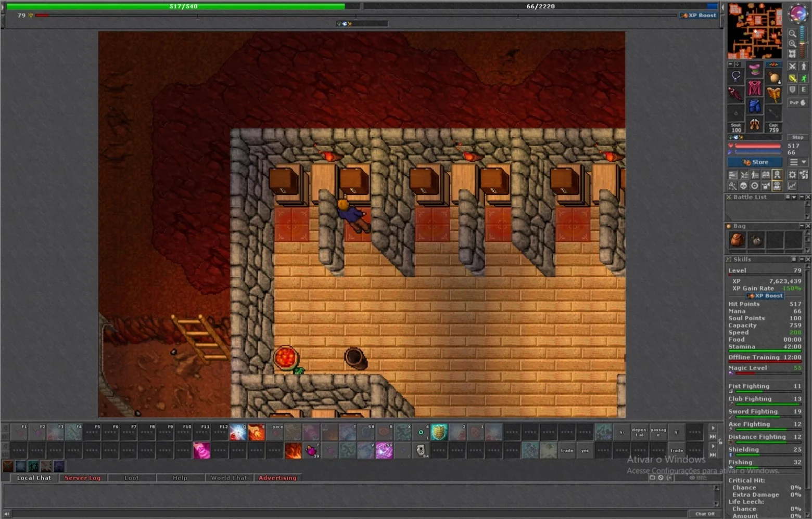Open the Loot chat tab

click(132, 478)
